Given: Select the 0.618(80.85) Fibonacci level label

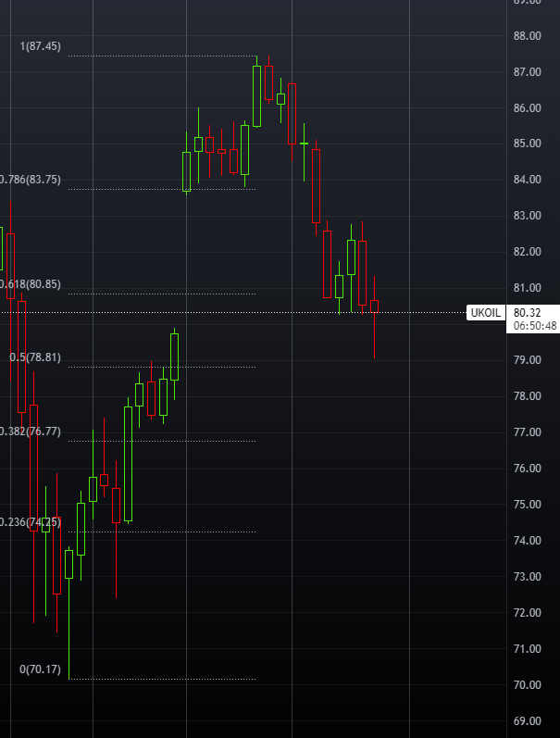Looking at the screenshot, I should coord(31,283).
